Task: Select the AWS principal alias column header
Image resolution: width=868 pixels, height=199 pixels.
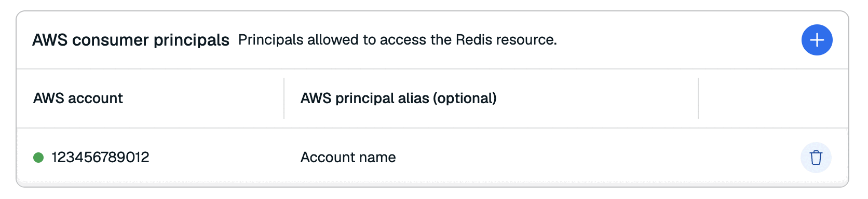Action: [398, 98]
